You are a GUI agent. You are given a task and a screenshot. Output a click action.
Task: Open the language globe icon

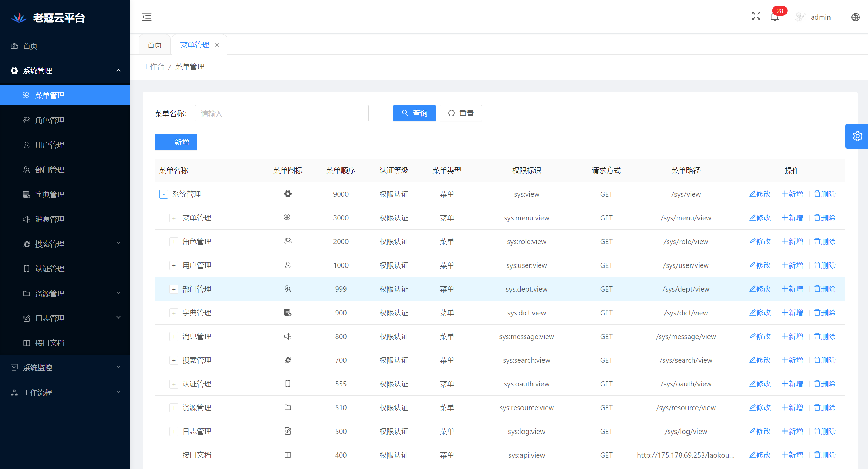click(x=855, y=17)
